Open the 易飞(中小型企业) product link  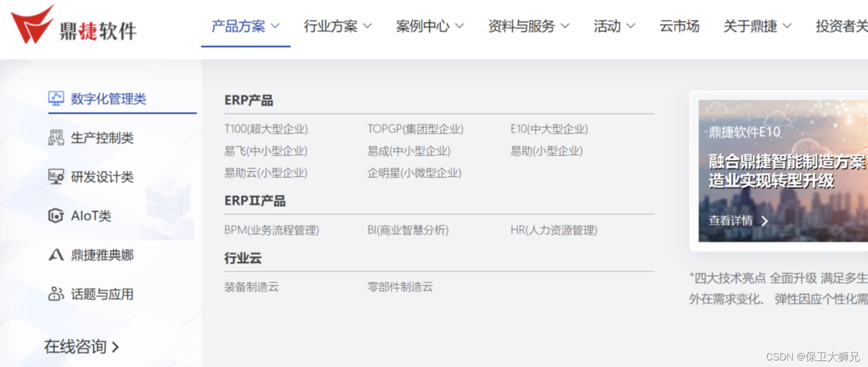266,151
